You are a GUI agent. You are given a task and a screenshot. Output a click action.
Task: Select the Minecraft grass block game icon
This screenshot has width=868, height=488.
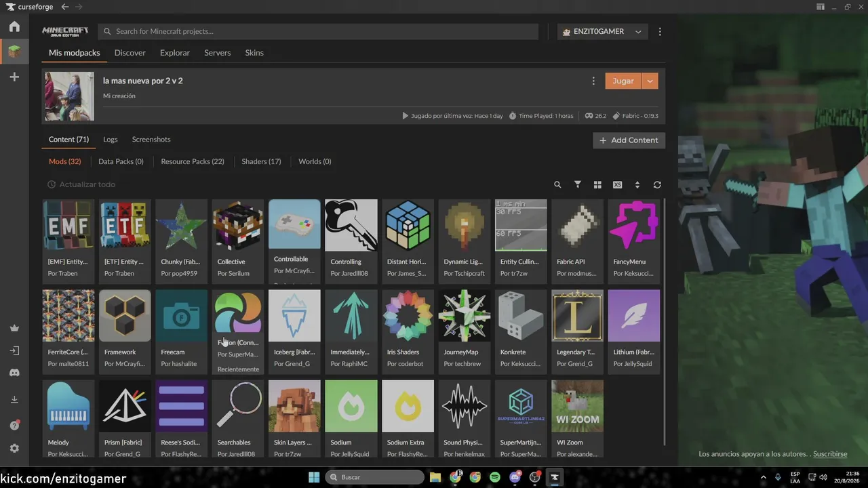pos(14,52)
